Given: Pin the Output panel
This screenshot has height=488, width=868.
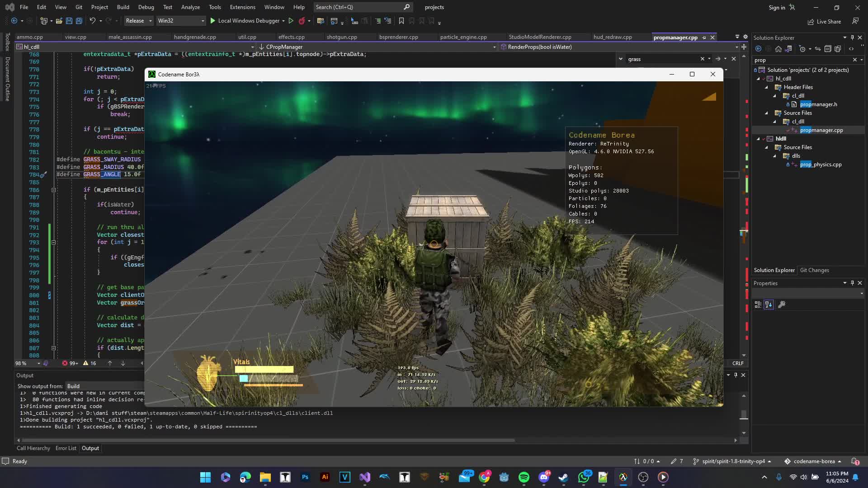Looking at the screenshot, I should (736, 375).
